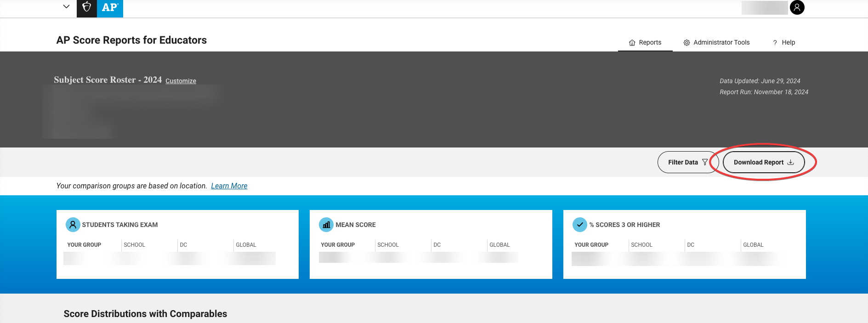The width and height of the screenshot is (868, 323).
Task: Click YOUR GROUP label in % Scores 3 or Higher card
Action: click(591, 245)
